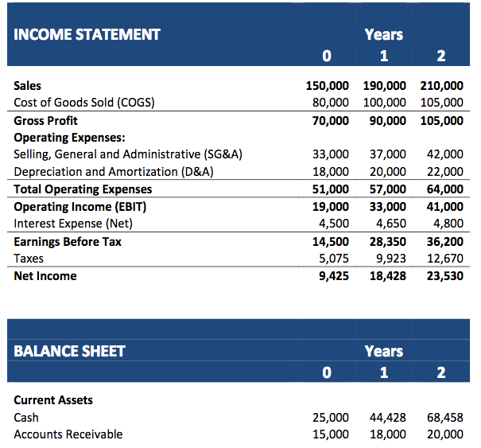Click the Current Assets heading
The height and width of the screenshot is (448, 481).
(x=53, y=400)
